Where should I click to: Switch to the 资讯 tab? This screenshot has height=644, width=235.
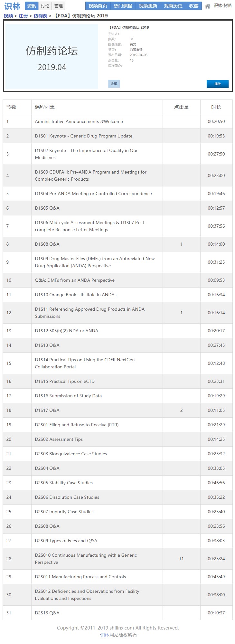coord(32,6)
